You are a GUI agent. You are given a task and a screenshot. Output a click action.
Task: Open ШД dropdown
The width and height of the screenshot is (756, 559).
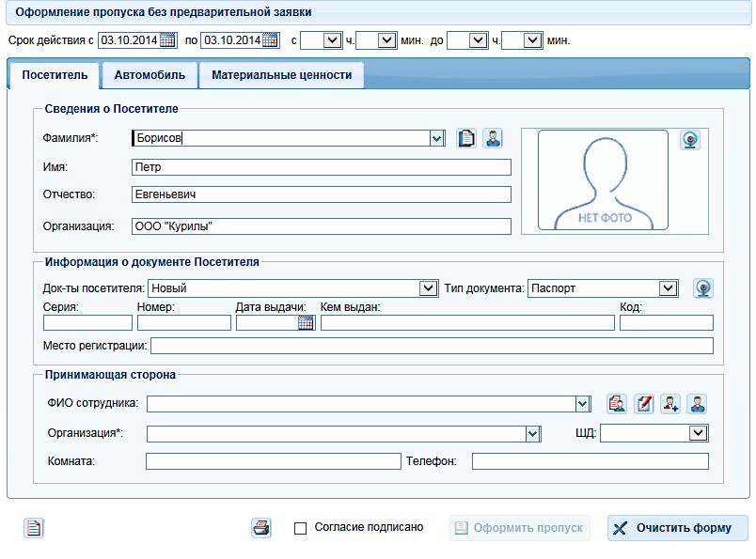coord(698,433)
